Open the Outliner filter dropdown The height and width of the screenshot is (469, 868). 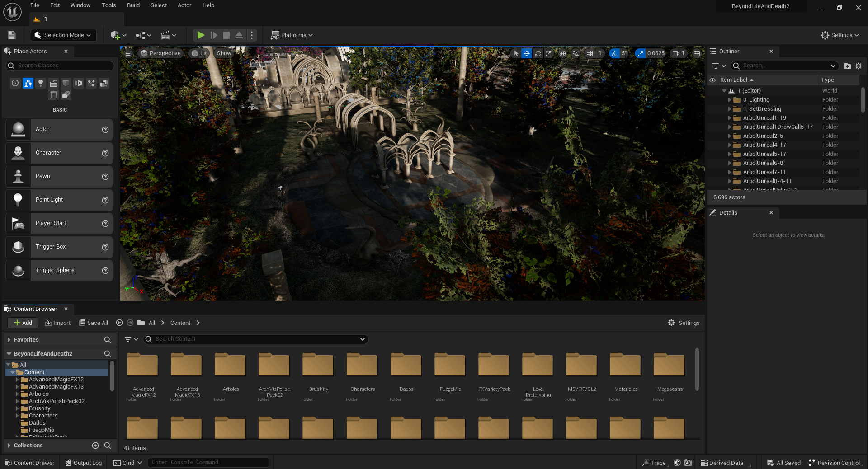point(719,66)
